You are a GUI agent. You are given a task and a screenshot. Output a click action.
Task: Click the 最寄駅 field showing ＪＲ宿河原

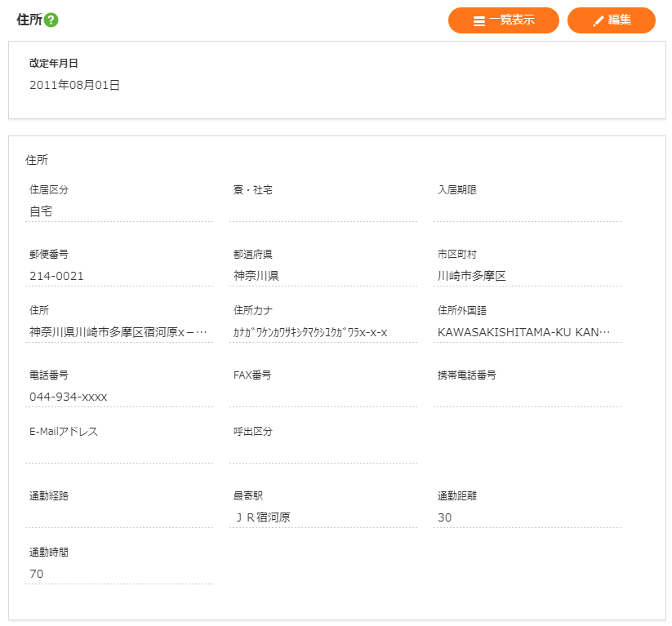coord(323,517)
